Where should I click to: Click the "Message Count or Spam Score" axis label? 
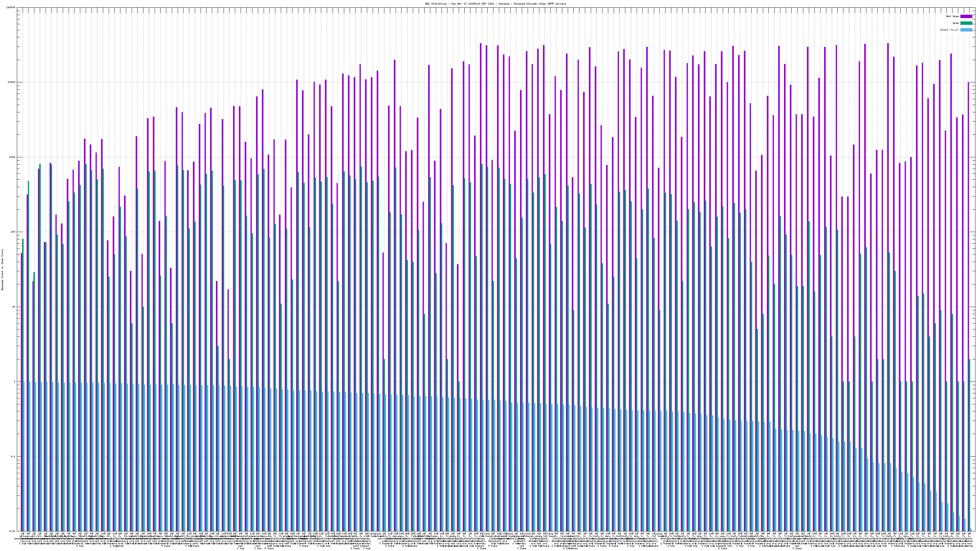(2, 270)
